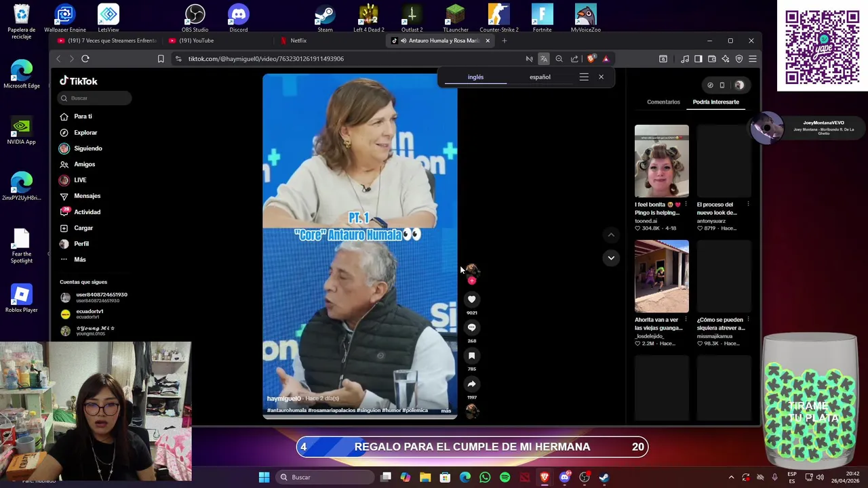Go to the next video with down arrow

tap(611, 258)
